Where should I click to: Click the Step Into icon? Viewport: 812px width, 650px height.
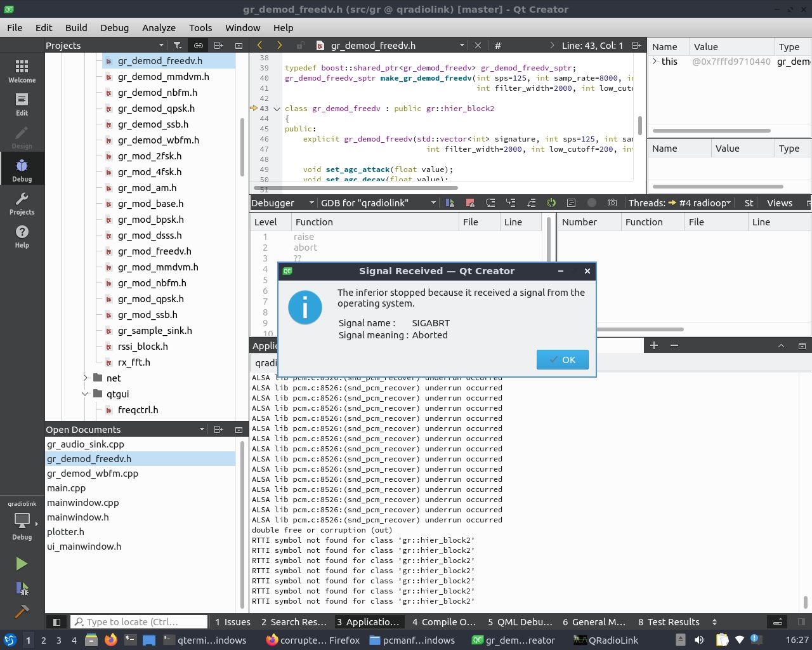tap(511, 202)
